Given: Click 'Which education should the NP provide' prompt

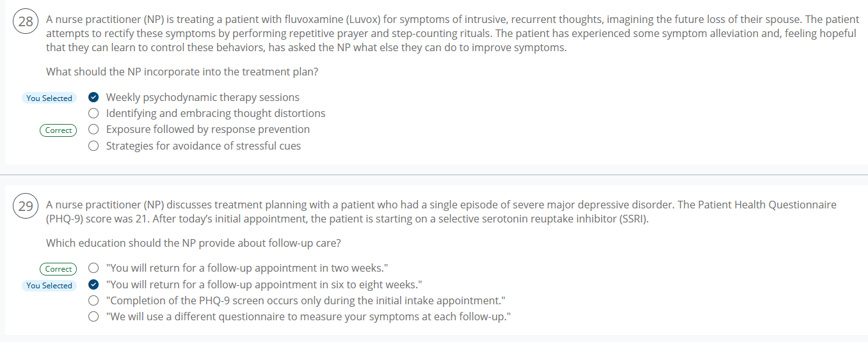Looking at the screenshot, I should (x=193, y=243).
